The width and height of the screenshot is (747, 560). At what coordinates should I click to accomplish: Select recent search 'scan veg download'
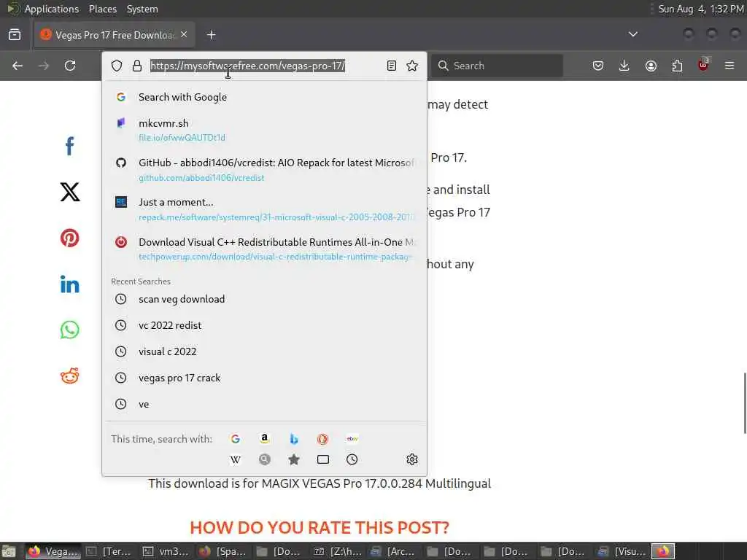tap(264, 299)
